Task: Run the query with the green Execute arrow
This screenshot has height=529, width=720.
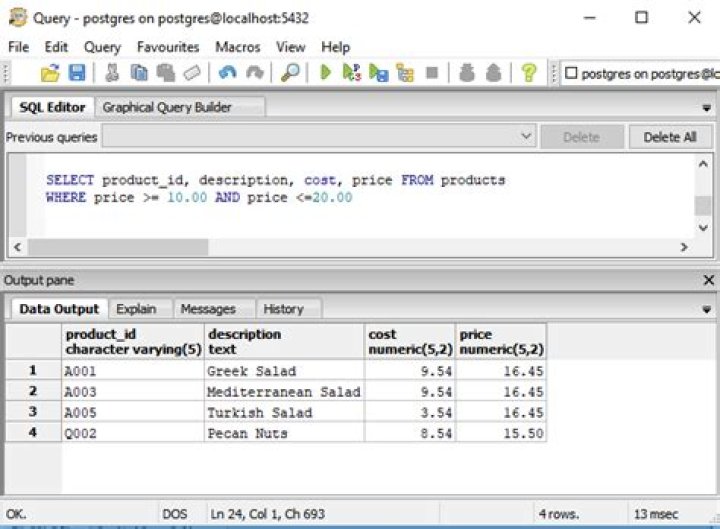Action: [325, 73]
